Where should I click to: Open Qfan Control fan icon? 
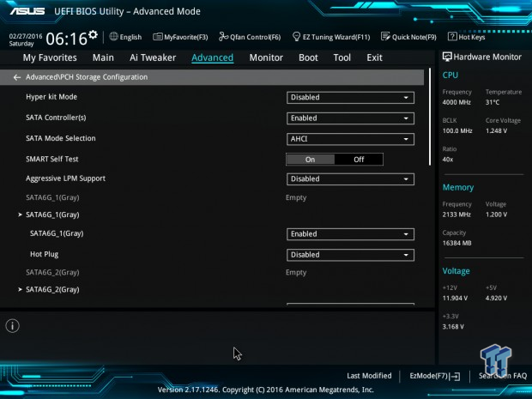[224, 36]
